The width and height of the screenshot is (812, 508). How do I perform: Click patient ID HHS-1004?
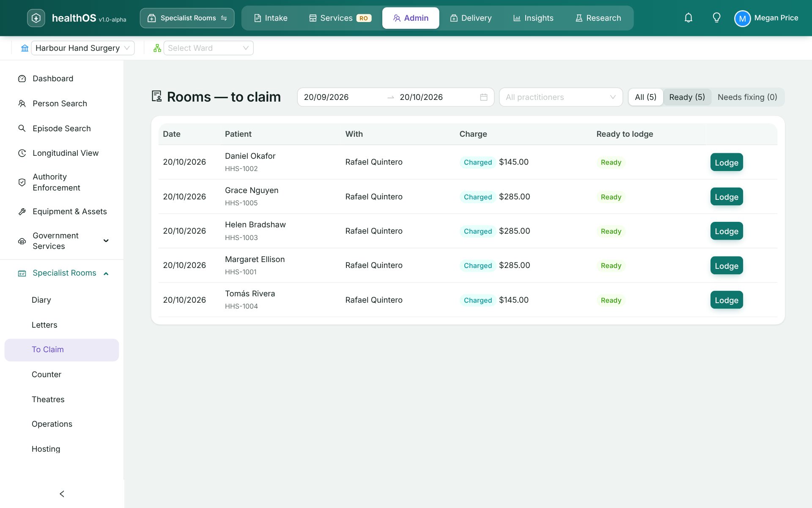241,306
